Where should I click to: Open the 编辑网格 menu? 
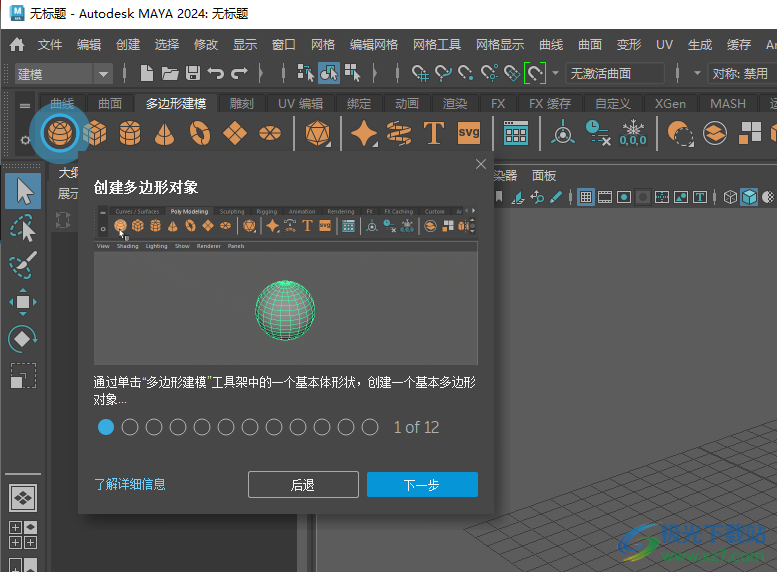pos(374,45)
